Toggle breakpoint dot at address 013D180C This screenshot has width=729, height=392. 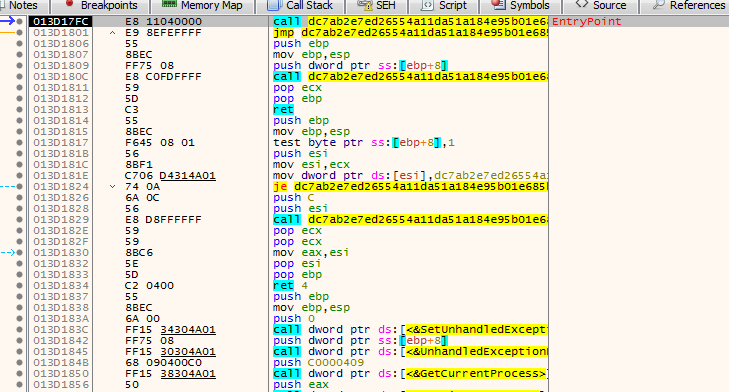tap(19, 76)
